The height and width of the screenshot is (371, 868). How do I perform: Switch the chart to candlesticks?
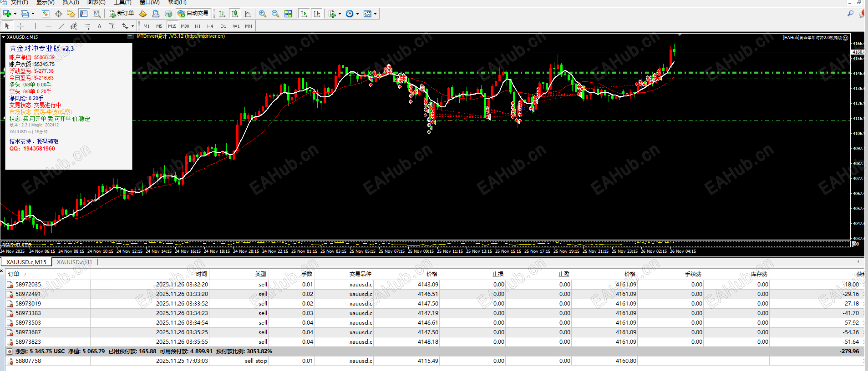point(234,14)
